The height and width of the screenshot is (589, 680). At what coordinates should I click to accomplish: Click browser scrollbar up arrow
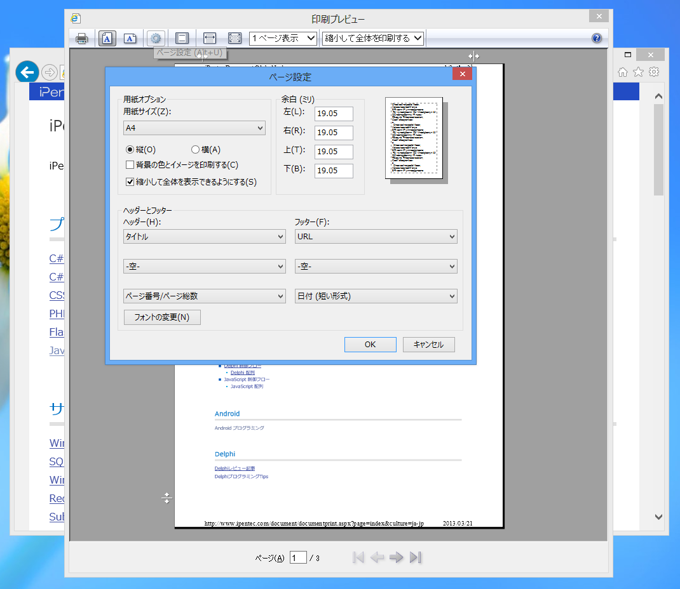(658, 96)
